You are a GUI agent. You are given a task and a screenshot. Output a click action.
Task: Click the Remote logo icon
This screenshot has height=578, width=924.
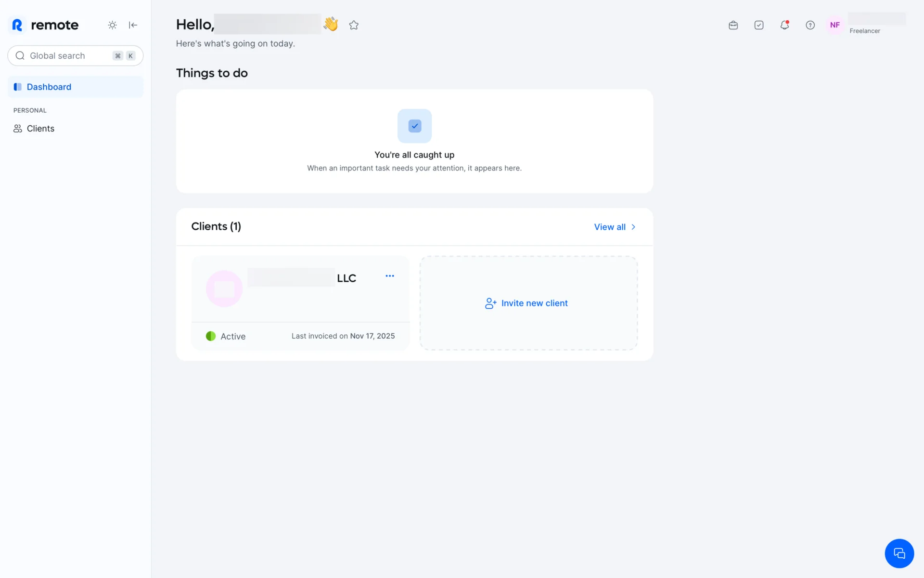(17, 25)
